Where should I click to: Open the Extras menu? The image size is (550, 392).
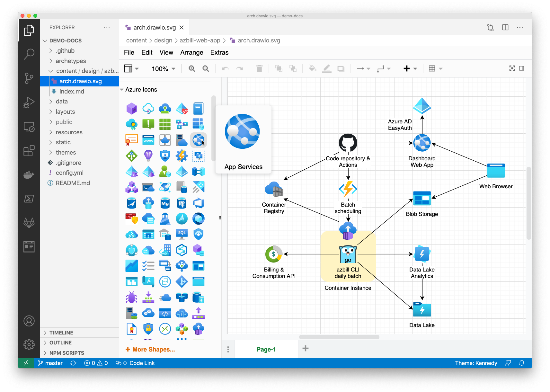pyautogui.click(x=219, y=52)
